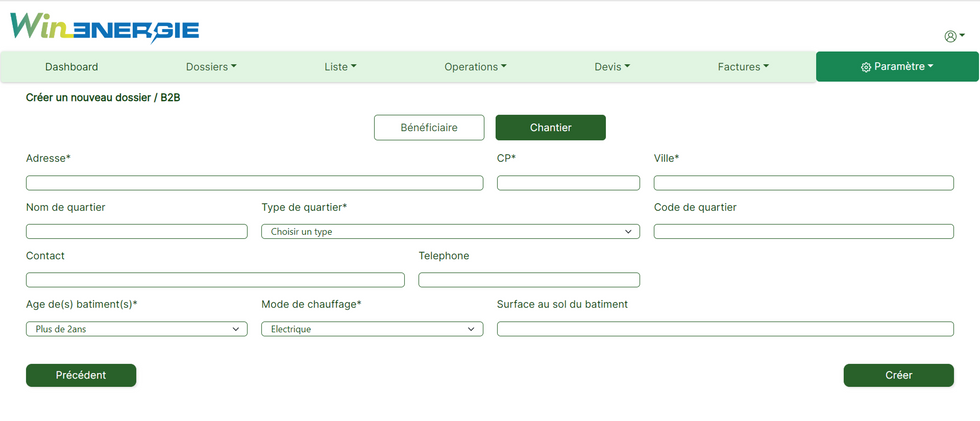Open the Type de quartier dropdown
Screen dimensions: 980x421
coord(450,232)
